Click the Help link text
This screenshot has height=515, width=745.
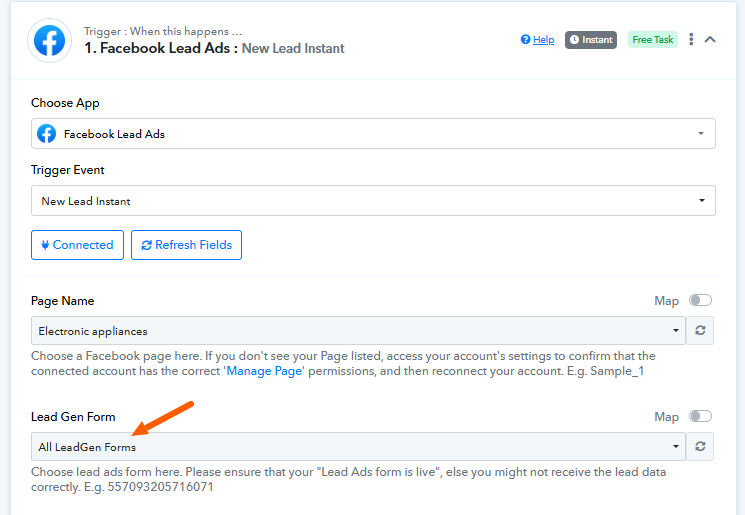tap(543, 40)
